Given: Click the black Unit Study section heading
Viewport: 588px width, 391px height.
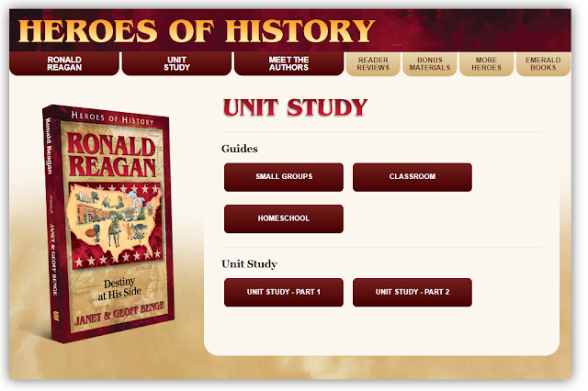Looking at the screenshot, I should pos(249,264).
